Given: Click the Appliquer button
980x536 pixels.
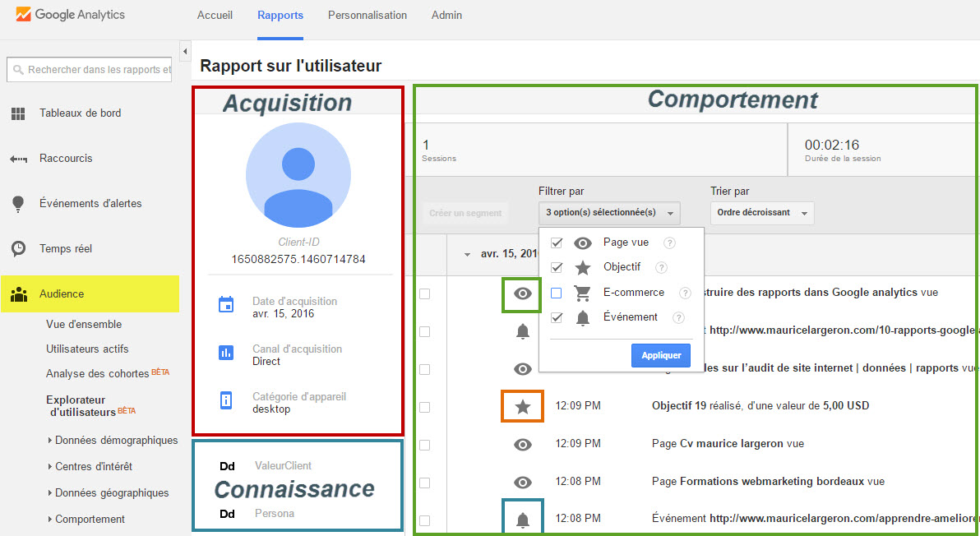Looking at the screenshot, I should click(661, 355).
